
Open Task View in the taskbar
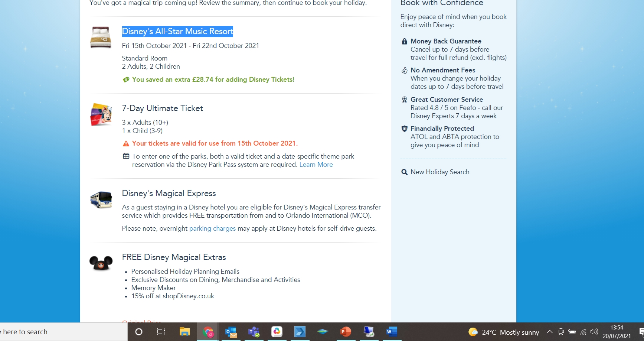coord(161,332)
